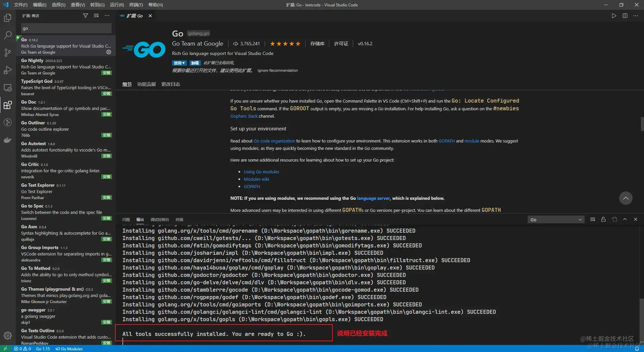Open the 运行(R) menu
The height and width of the screenshot is (352, 644).
click(x=117, y=5)
